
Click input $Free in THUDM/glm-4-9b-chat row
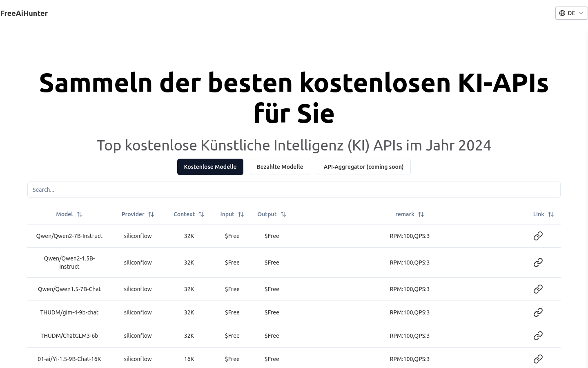pyautogui.click(x=232, y=312)
